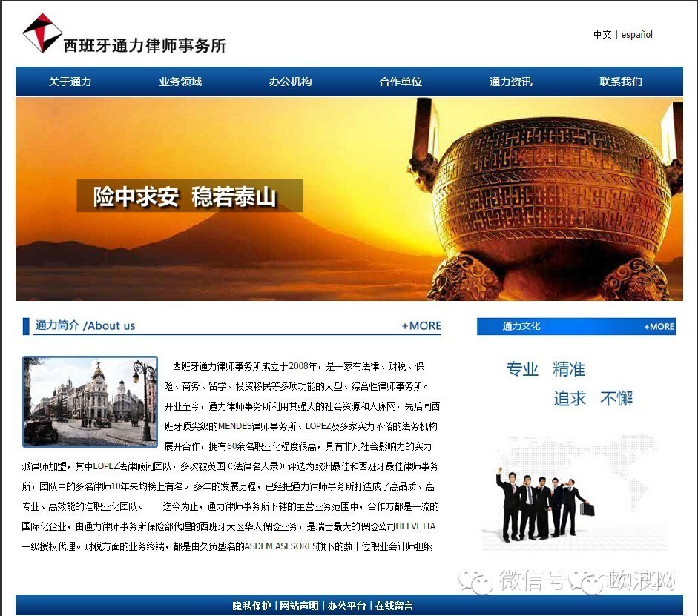Click the 险中求安 稳若泰山 banner slogan
698x616 pixels.
coord(190,196)
